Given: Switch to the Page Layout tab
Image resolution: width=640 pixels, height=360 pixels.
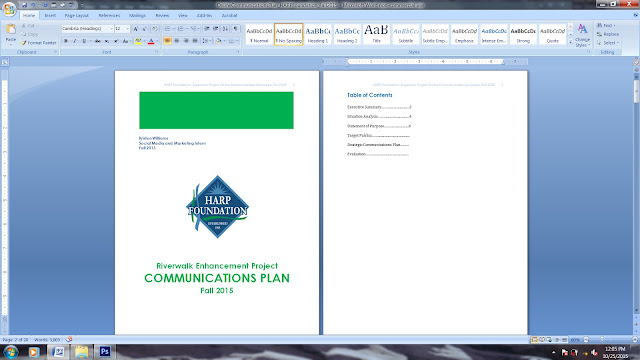Looking at the screenshot, I should tap(76, 16).
